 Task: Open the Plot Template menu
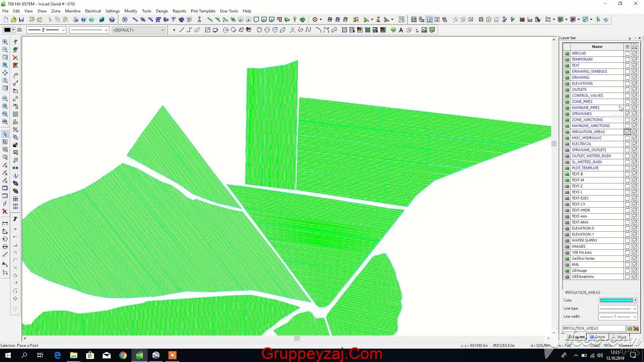pyautogui.click(x=203, y=11)
